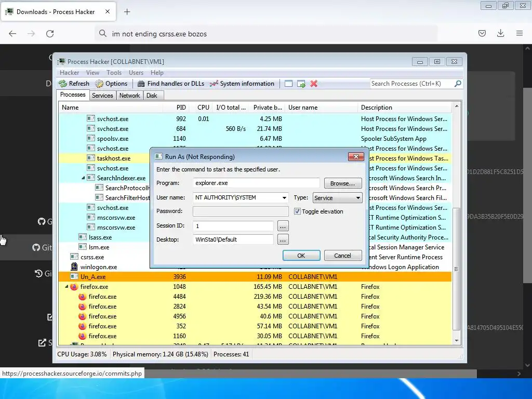This screenshot has height=399, width=532.
Task: Open View menu in Process Hacker
Action: [92, 73]
